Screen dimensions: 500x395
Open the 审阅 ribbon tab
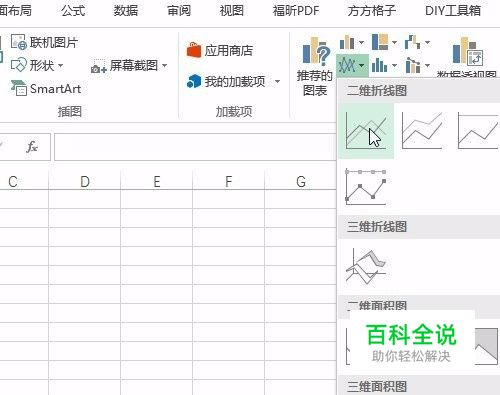(179, 11)
